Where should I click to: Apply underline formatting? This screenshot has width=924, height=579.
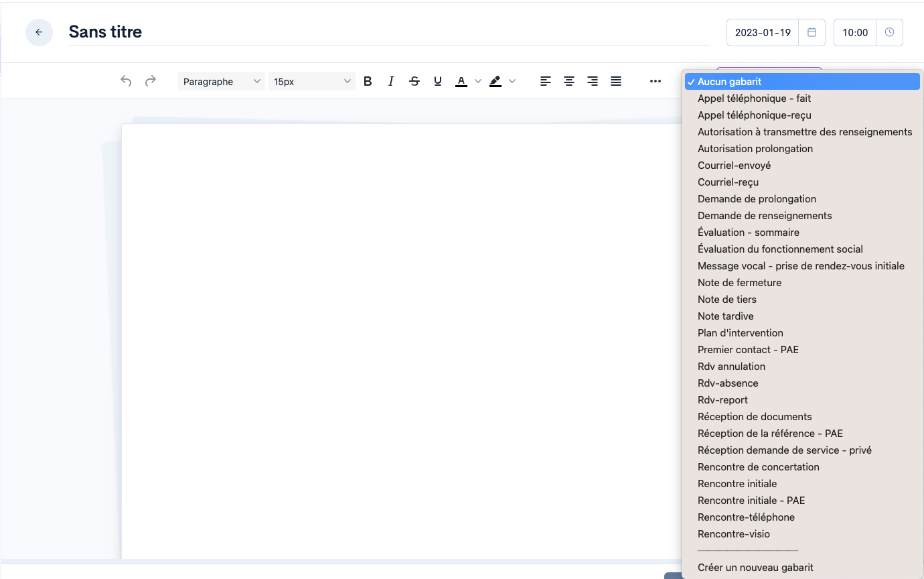(x=438, y=81)
